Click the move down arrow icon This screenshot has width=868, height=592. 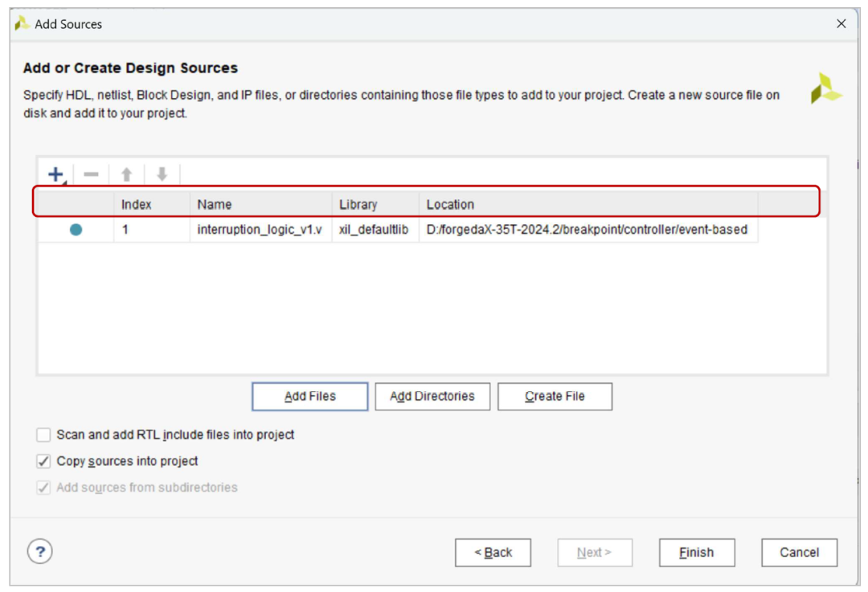pos(162,174)
